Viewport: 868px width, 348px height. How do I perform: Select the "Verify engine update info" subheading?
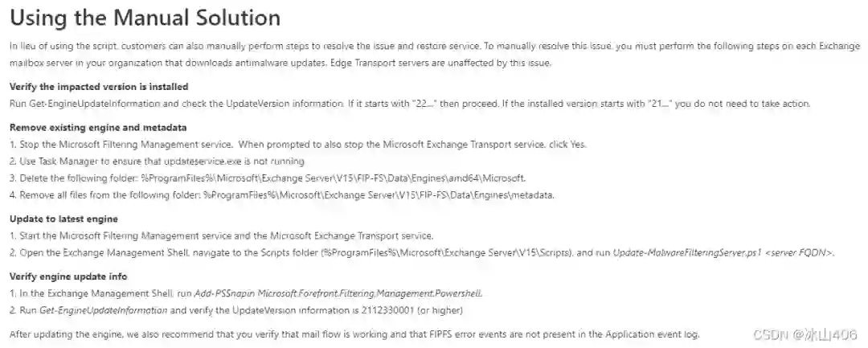point(68,276)
